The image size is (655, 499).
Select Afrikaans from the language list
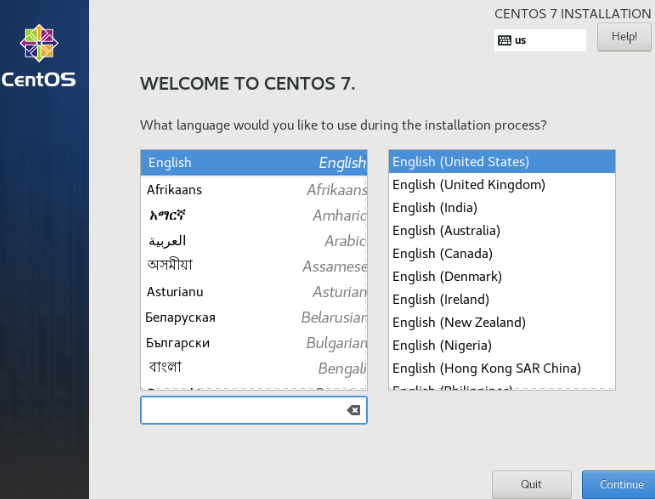pyautogui.click(x=253, y=189)
